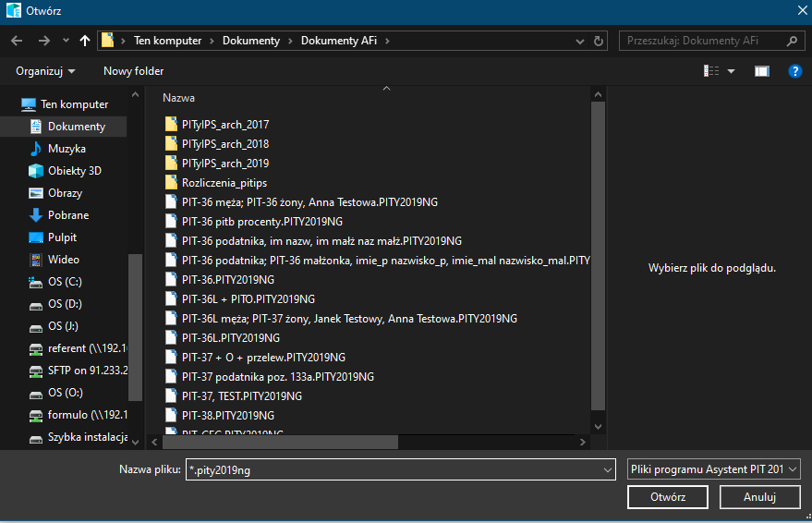Open the help question mark icon
The width and height of the screenshot is (812, 523).
point(794,71)
